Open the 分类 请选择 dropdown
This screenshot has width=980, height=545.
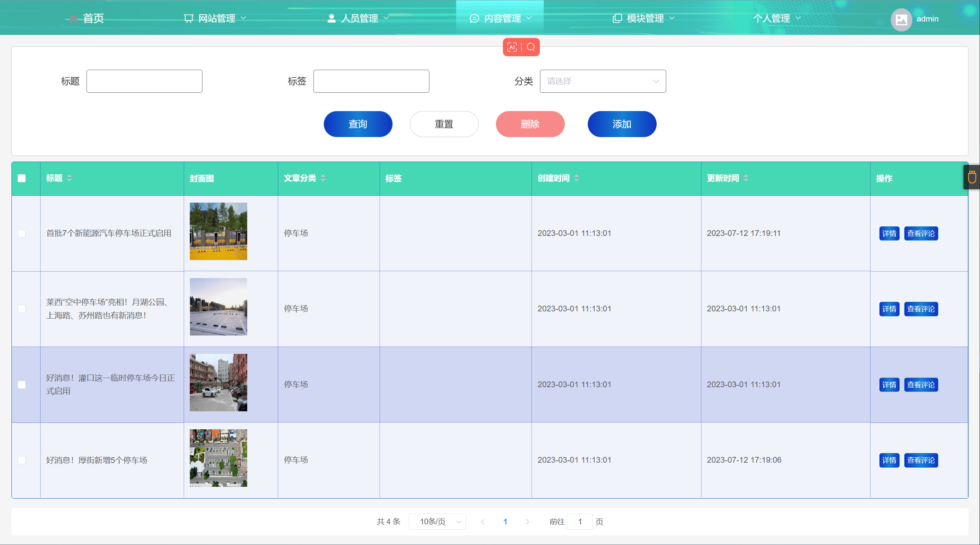[x=603, y=81]
